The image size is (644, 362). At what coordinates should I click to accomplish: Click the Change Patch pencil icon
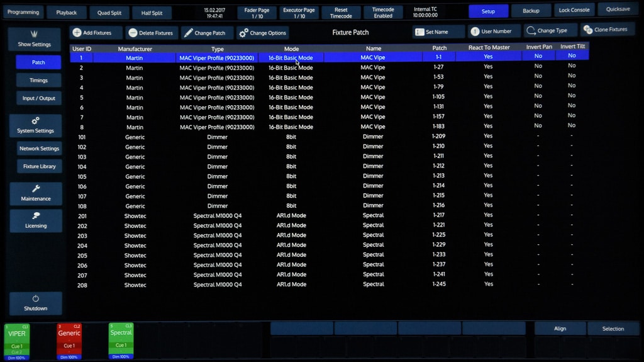pos(188,33)
